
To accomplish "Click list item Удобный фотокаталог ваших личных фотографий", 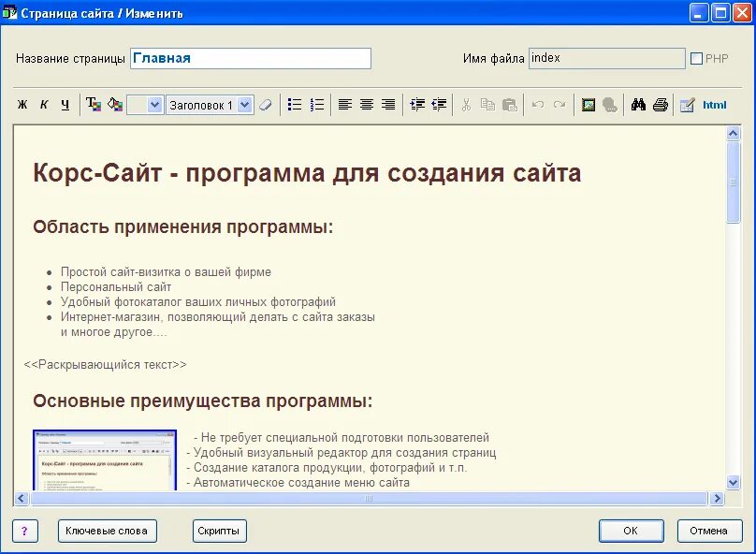I will [198, 302].
